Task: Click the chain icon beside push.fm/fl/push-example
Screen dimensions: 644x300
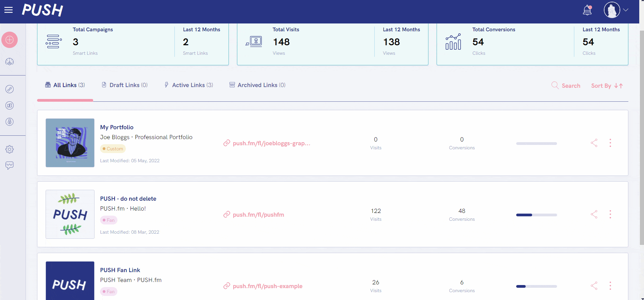Action: point(227,286)
